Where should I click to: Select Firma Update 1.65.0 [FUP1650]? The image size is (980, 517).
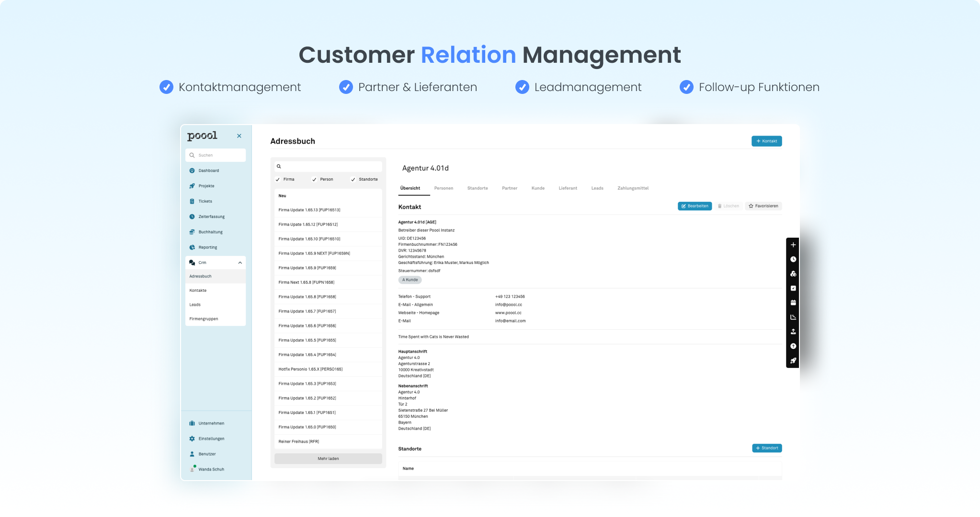coord(328,427)
